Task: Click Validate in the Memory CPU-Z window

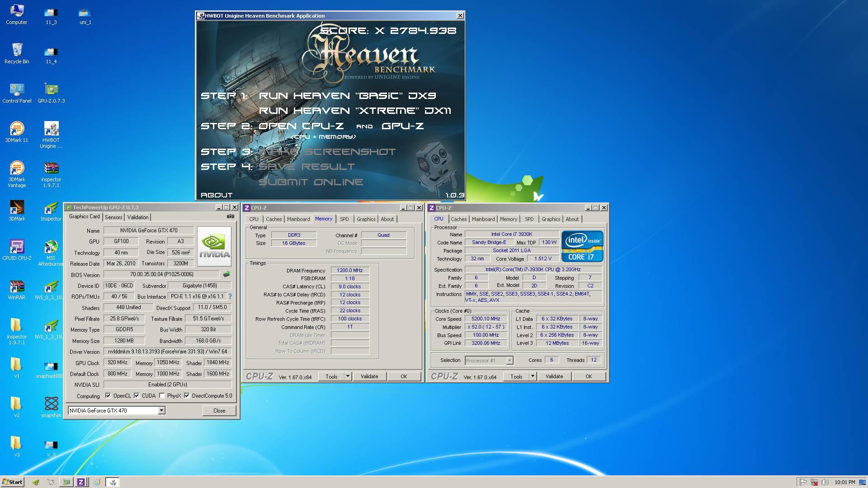Action: (369, 376)
